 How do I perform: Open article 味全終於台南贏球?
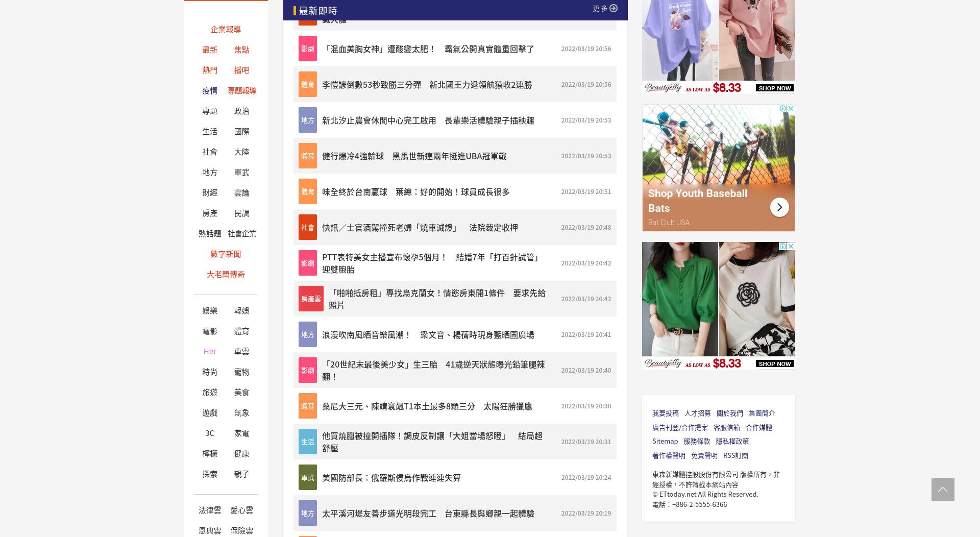coord(416,192)
